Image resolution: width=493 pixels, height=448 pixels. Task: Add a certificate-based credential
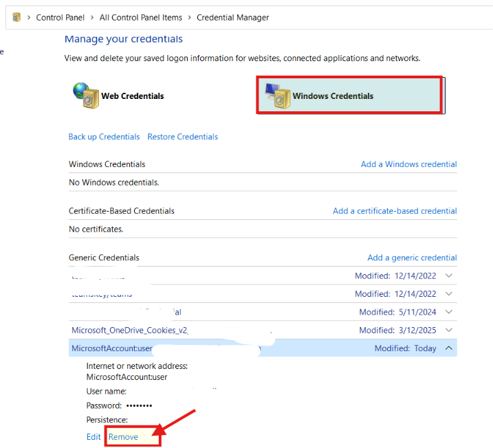(x=395, y=211)
